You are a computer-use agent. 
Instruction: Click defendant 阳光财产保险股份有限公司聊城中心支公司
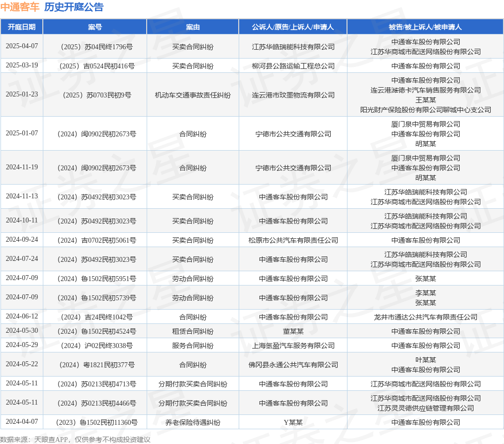coord(426,110)
